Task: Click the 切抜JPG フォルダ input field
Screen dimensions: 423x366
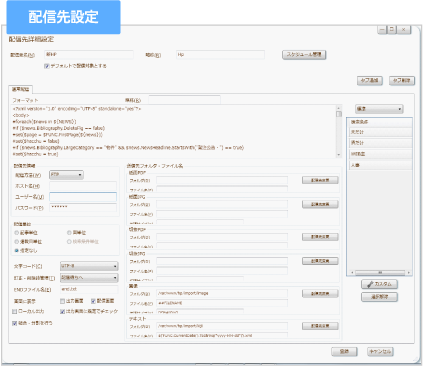Action: pyautogui.click(x=222, y=261)
